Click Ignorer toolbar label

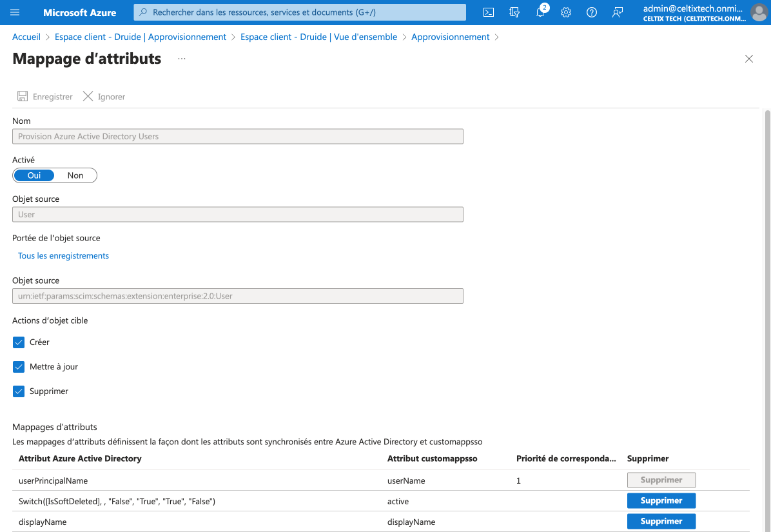112,97
